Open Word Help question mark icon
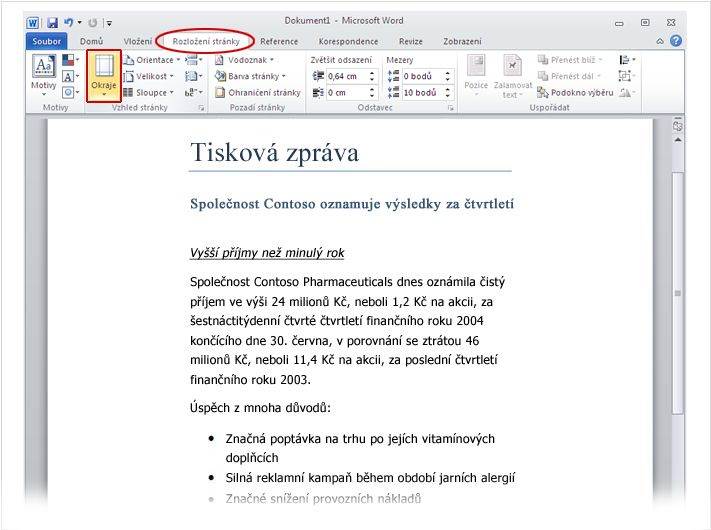Screen dimensions: 711x530 (676, 41)
